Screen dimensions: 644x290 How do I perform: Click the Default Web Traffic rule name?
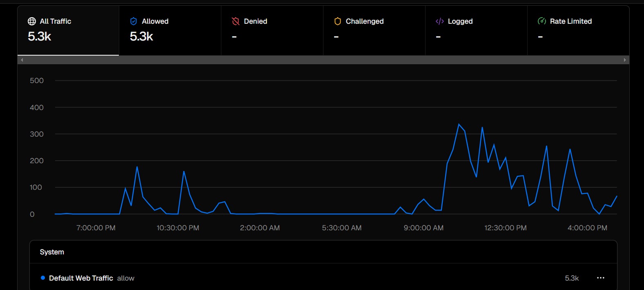[81, 278]
